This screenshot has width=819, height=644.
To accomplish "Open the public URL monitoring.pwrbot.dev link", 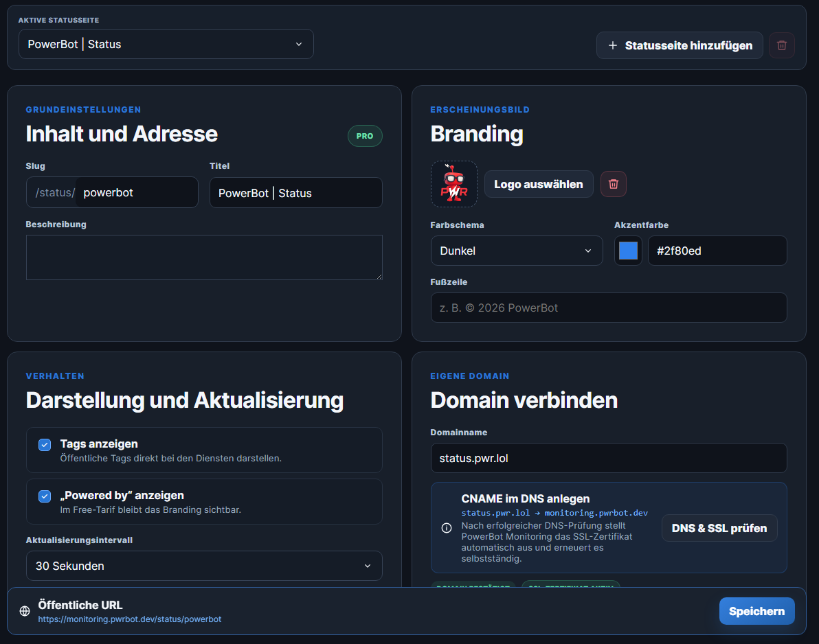I will (130, 619).
